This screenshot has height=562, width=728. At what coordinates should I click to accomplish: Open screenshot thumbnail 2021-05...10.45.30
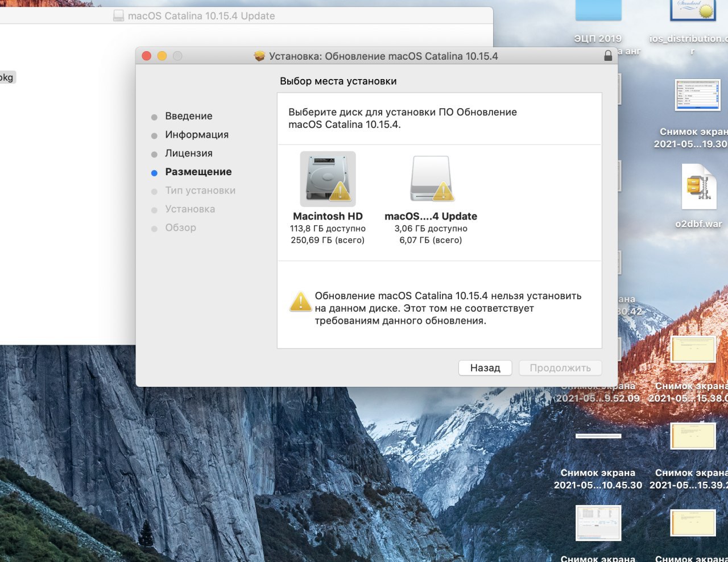(598, 436)
